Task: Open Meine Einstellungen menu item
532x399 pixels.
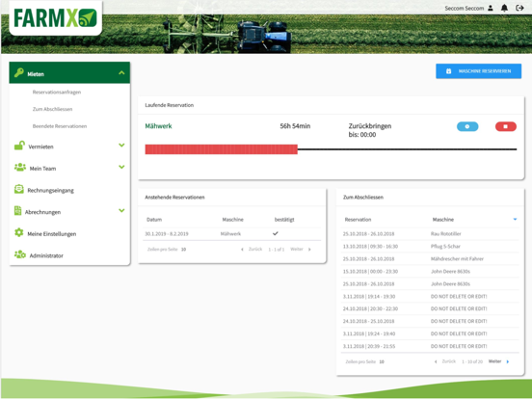Action: pyautogui.click(x=52, y=234)
